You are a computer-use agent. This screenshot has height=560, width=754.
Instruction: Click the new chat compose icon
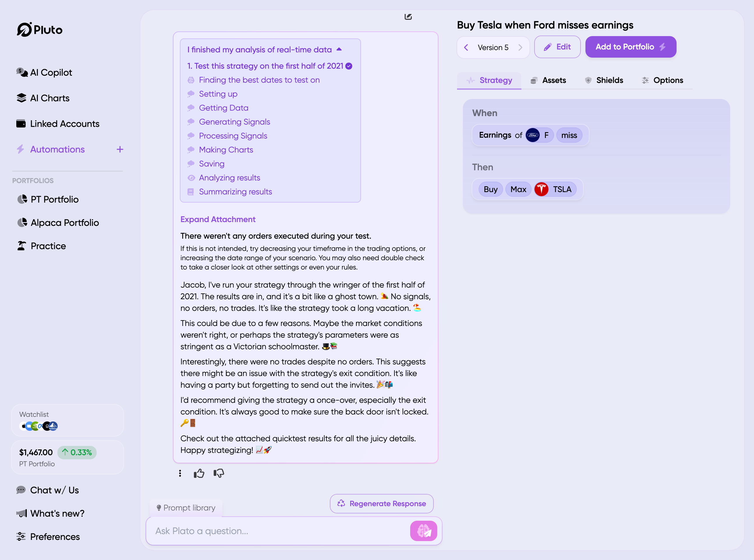point(408,17)
